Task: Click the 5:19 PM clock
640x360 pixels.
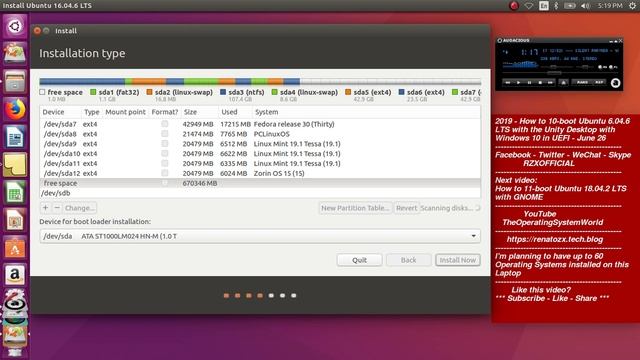Action: [610, 6]
